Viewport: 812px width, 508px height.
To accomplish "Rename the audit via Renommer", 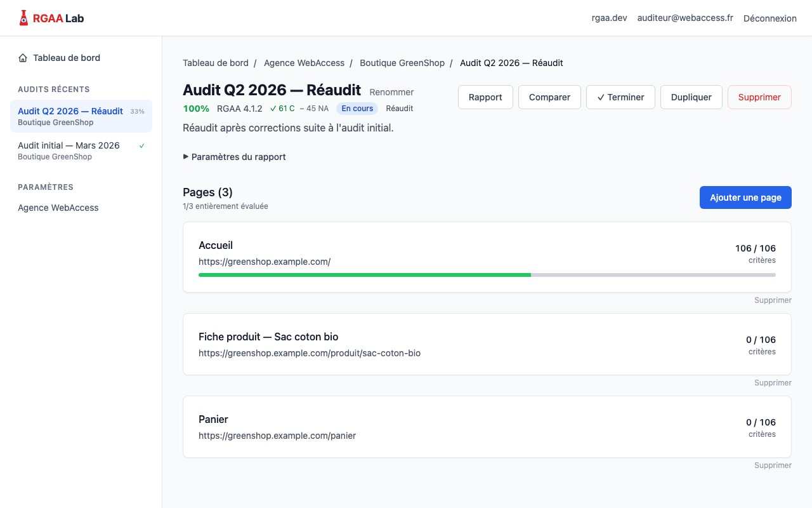I will (x=391, y=92).
